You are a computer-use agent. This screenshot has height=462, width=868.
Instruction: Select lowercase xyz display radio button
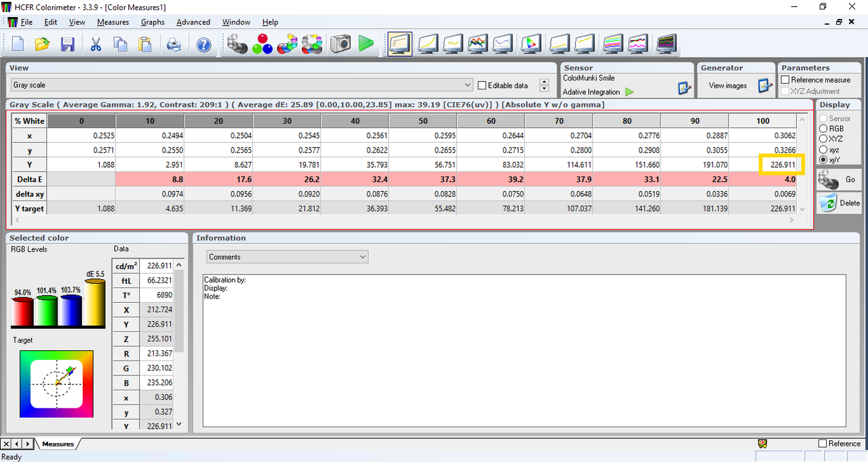pos(823,149)
